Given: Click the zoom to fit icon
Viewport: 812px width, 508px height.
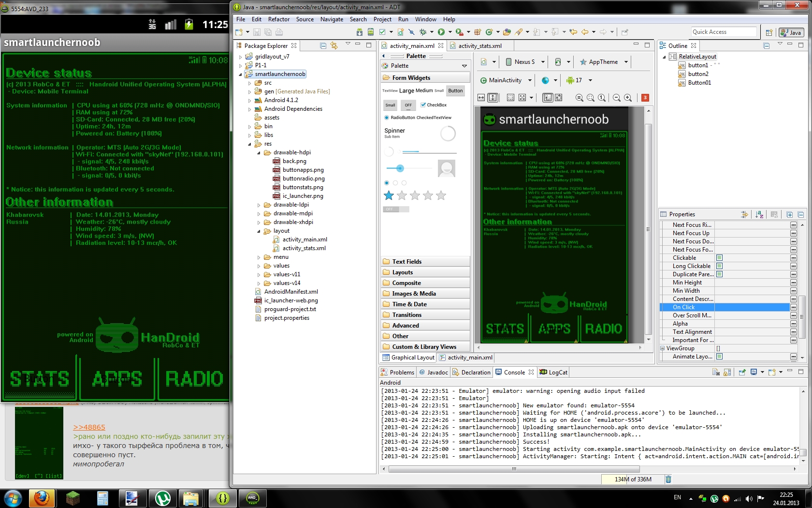Looking at the screenshot, I should point(591,98).
